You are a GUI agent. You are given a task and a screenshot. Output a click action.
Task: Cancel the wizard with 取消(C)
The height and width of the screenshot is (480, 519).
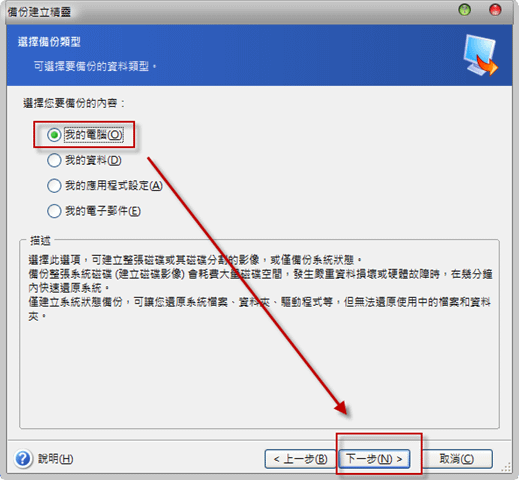coord(457,459)
